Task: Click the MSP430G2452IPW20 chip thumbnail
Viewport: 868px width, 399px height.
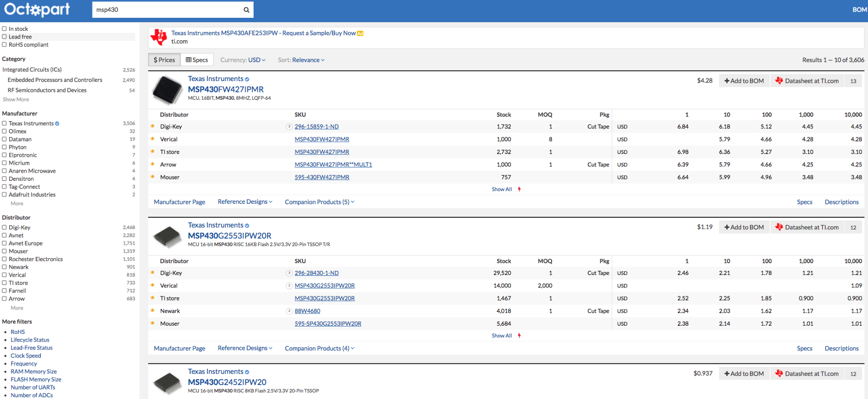Action: coord(167,383)
